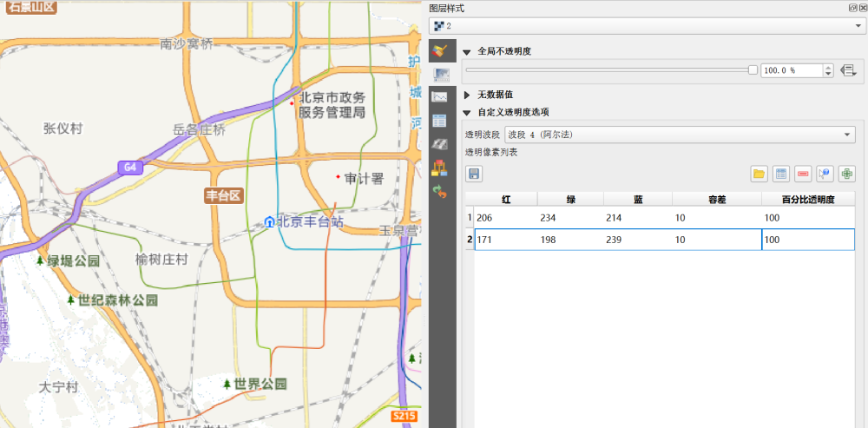Click the S215 road shield on the map
The width and height of the screenshot is (868, 428).
click(404, 416)
